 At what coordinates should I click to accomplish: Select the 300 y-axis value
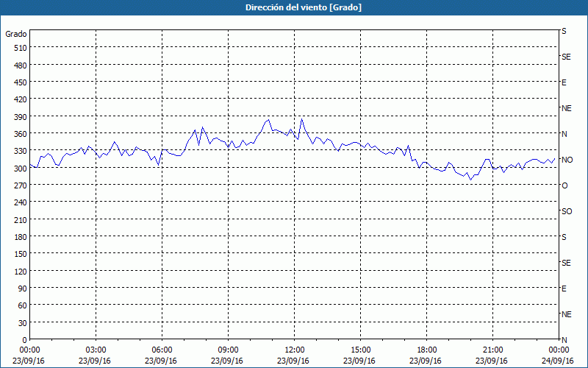(21, 169)
